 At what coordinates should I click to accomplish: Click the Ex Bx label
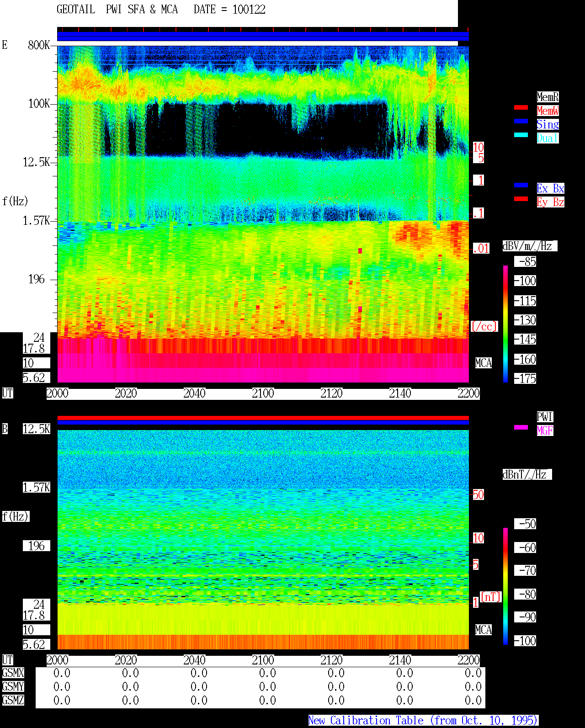pos(550,188)
